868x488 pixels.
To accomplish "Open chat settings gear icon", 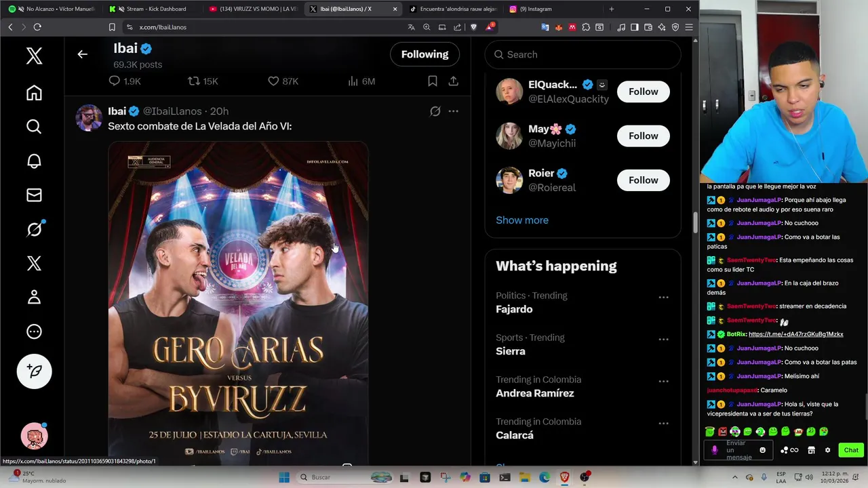I will click(827, 450).
